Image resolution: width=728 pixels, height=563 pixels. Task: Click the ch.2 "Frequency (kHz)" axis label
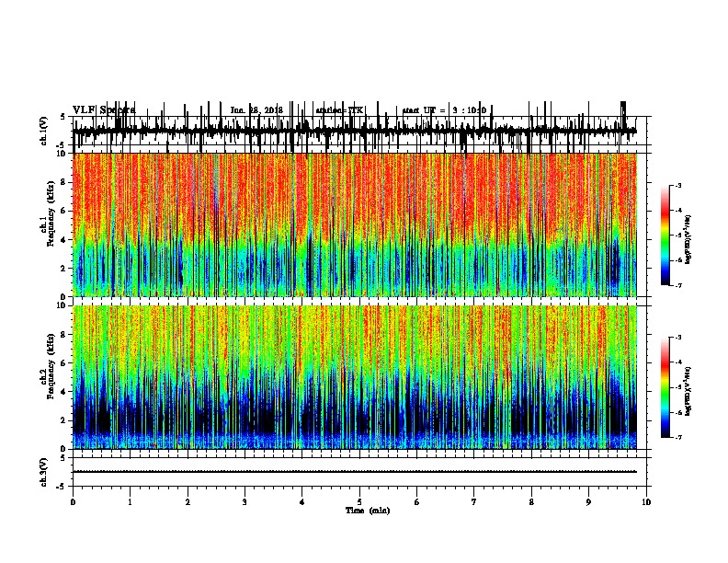[x=51, y=366]
